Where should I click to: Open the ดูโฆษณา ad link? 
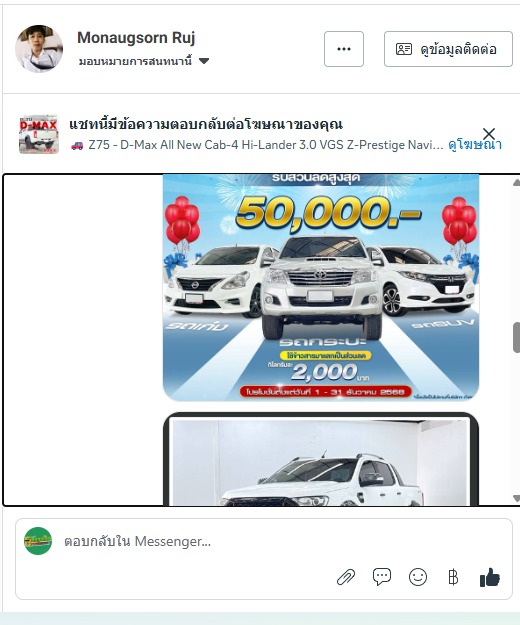(x=475, y=145)
